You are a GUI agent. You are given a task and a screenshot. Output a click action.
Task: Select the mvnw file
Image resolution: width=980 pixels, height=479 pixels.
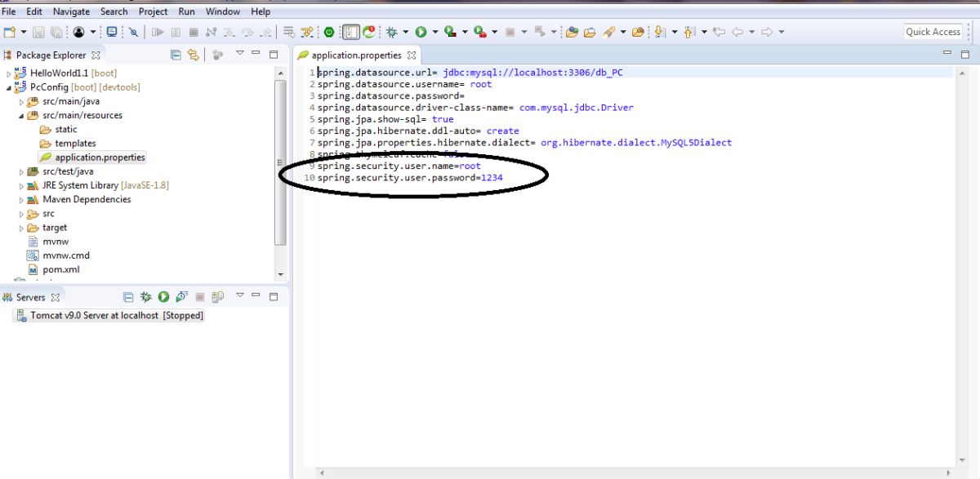click(47, 242)
